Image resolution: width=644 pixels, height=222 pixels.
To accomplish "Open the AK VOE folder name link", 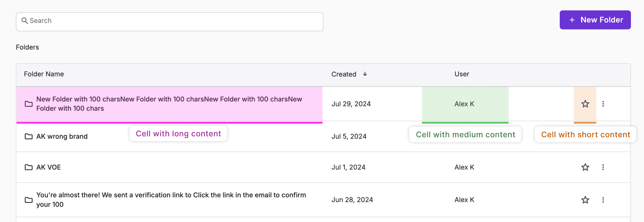I will pyautogui.click(x=48, y=167).
